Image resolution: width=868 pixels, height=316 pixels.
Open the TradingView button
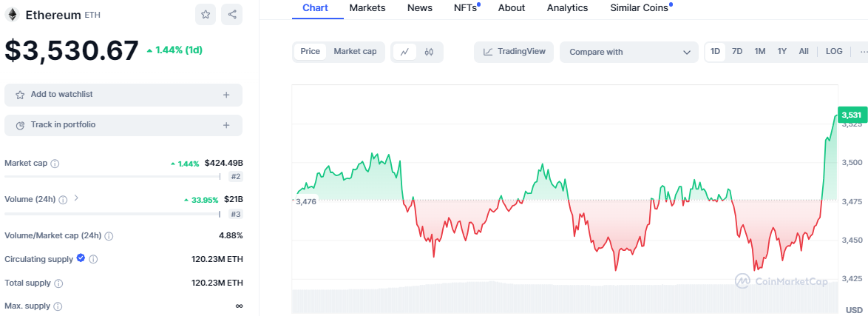[x=514, y=52]
